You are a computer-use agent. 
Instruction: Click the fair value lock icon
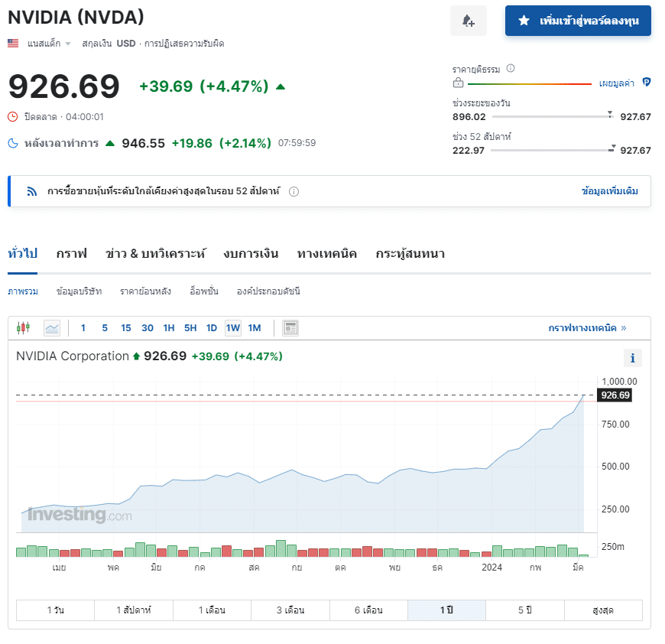tap(458, 83)
